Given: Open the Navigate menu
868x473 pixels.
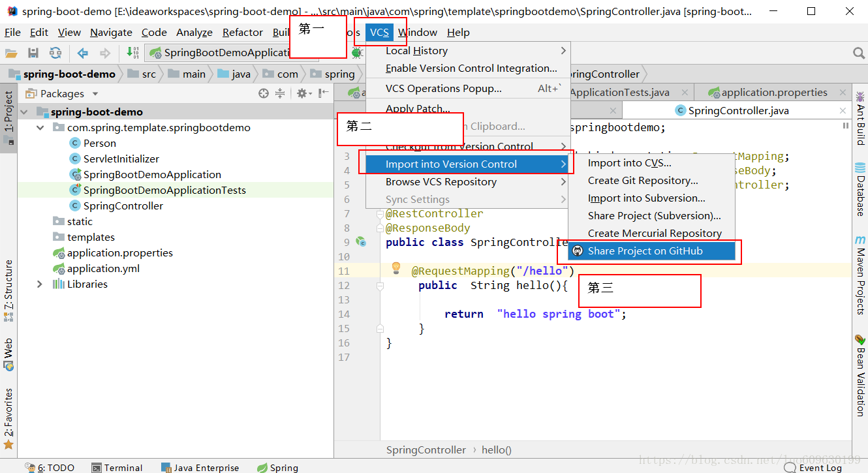Looking at the screenshot, I should click(111, 32).
